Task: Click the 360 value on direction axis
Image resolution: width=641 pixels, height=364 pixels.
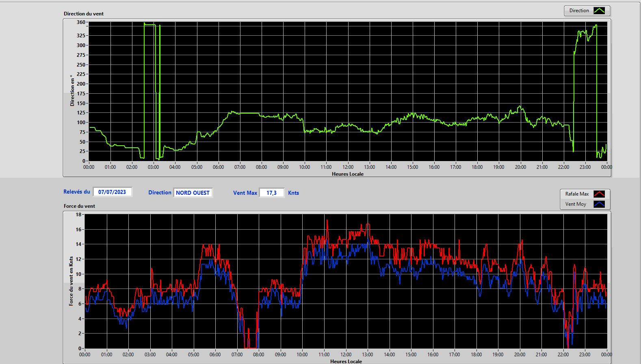Action: click(81, 22)
